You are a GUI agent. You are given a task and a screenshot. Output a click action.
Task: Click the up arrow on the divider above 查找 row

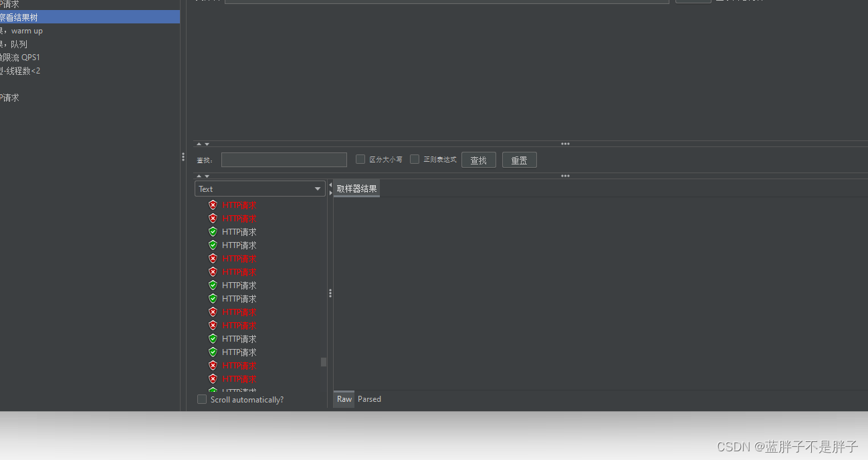[199, 144]
